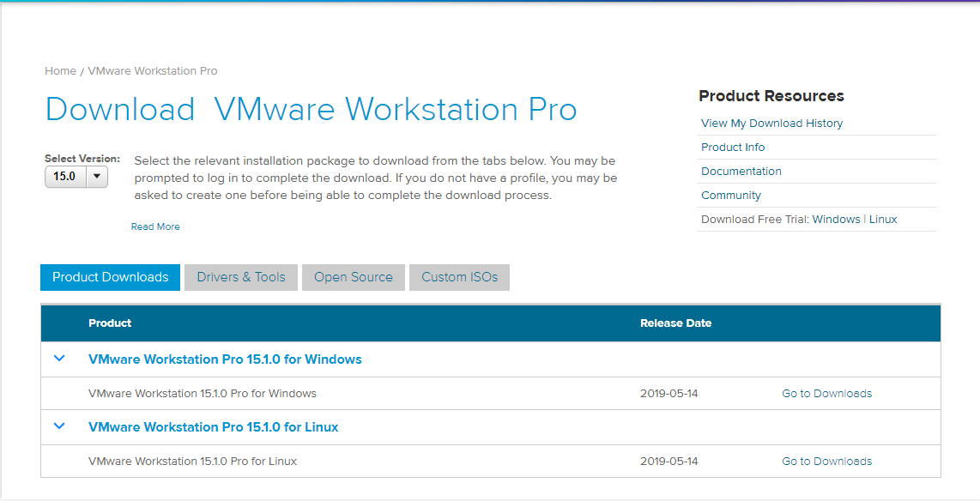The width and height of the screenshot is (980, 501).
Task: Switch to the Drivers & Tools tab
Action: 240,277
